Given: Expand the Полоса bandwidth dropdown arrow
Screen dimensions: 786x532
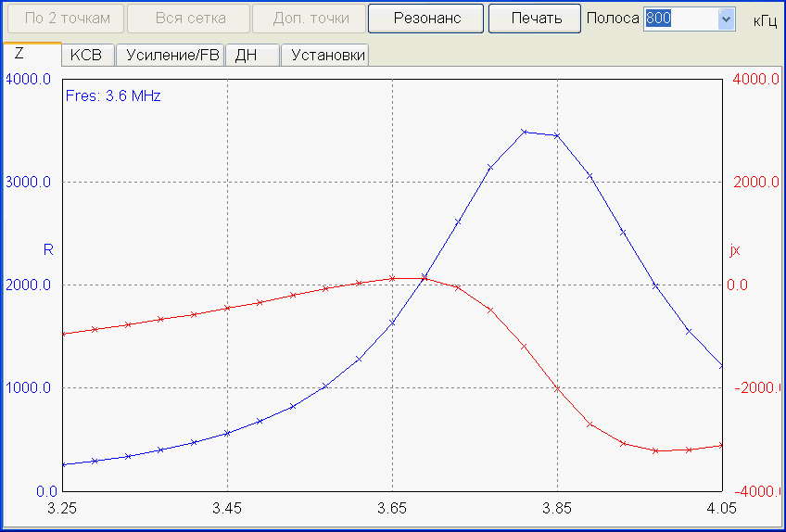Looking at the screenshot, I should [x=726, y=19].
